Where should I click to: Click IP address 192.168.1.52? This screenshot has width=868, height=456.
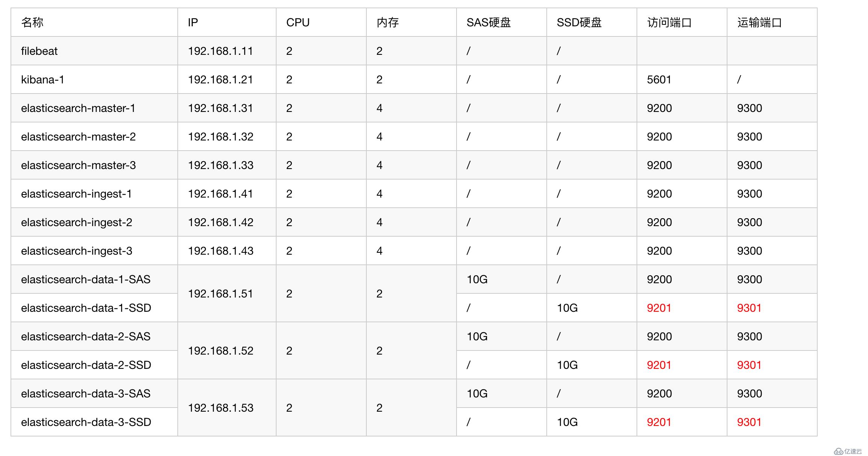coord(221,351)
